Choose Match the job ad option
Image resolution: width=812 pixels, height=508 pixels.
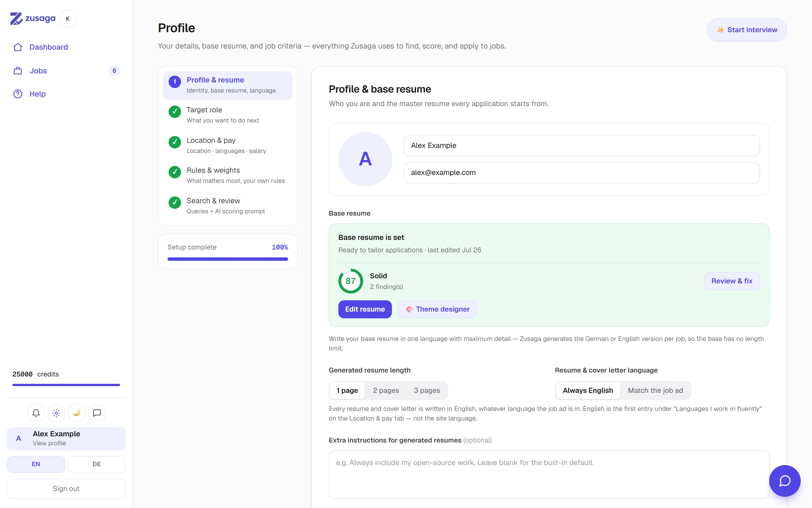click(655, 390)
